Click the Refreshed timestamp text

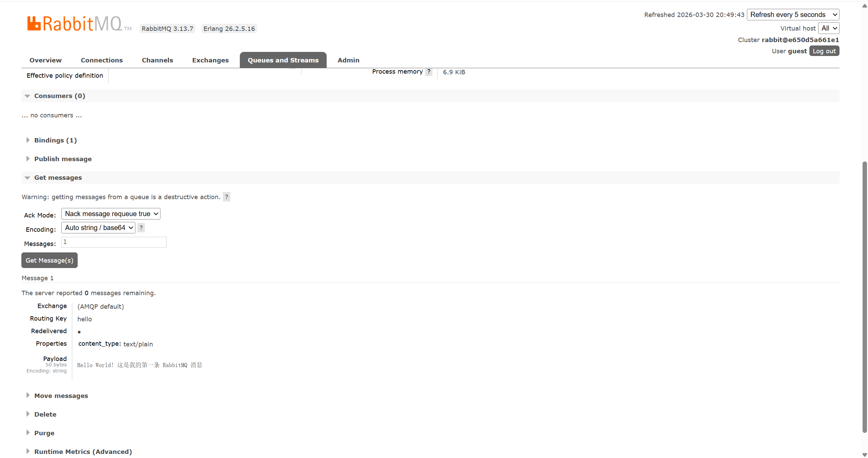(694, 15)
